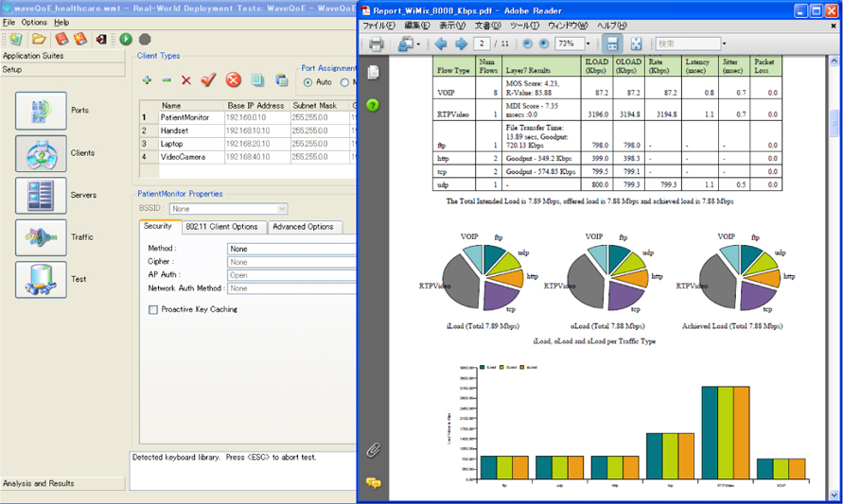
Task: Open the Analysis and Results section
Action: (62, 483)
